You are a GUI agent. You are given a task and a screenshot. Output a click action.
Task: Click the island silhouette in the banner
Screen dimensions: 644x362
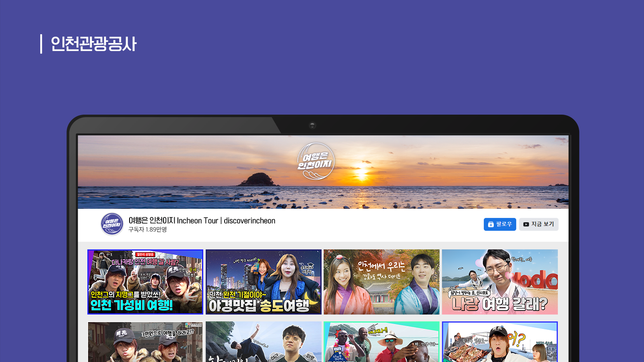click(258, 179)
